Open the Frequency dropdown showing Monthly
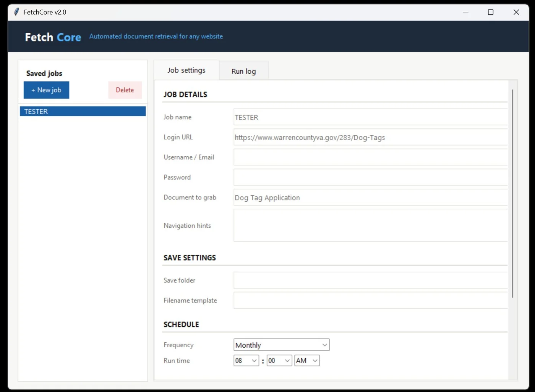This screenshot has height=392, width=535. (x=282, y=345)
